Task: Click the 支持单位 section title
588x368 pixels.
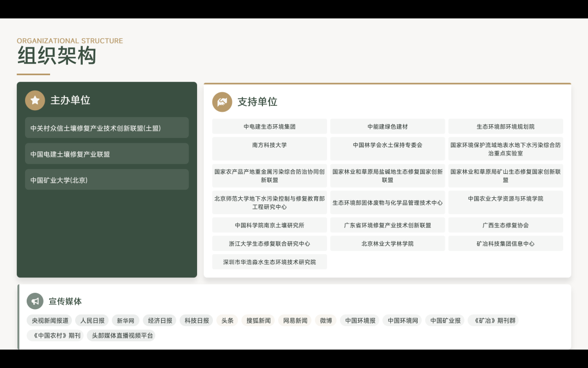Action: point(258,102)
